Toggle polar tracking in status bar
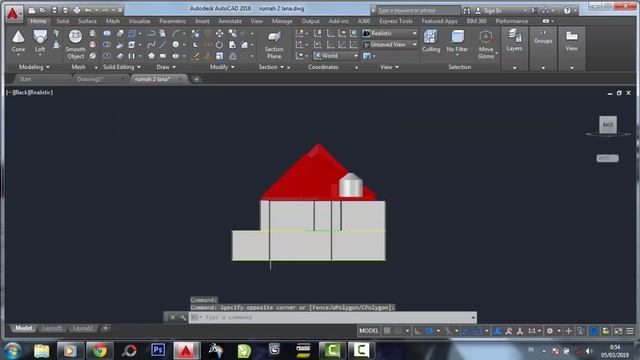This screenshot has width=640, height=360. [x=429, y=331]
